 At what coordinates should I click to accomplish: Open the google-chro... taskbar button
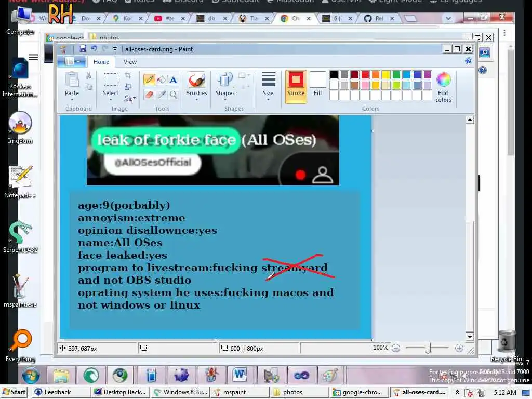(360, 392)
